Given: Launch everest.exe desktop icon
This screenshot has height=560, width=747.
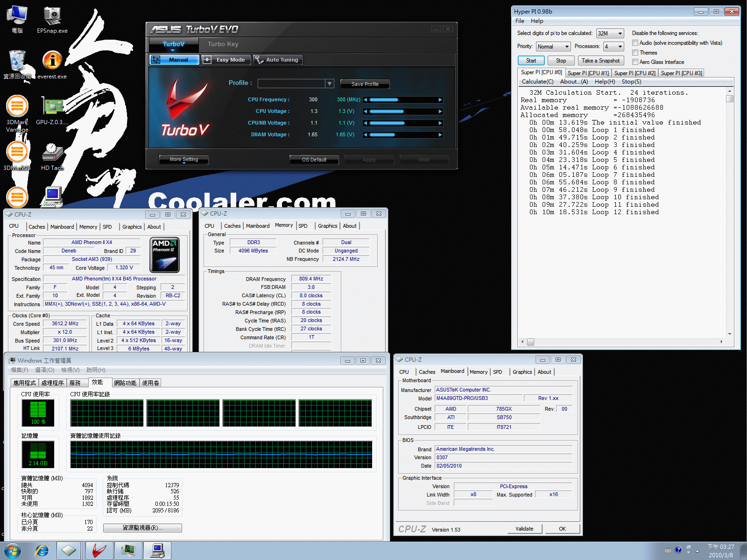Looking at the screenshot, I should (52, 64).
